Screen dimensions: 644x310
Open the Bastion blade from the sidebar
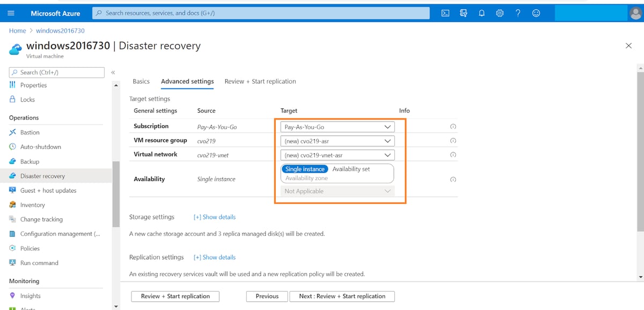pyautogui.click(x=31, y=132)
